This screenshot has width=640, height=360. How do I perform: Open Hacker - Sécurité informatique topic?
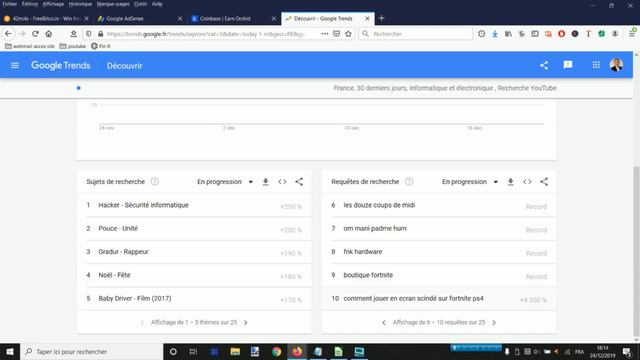143,205
